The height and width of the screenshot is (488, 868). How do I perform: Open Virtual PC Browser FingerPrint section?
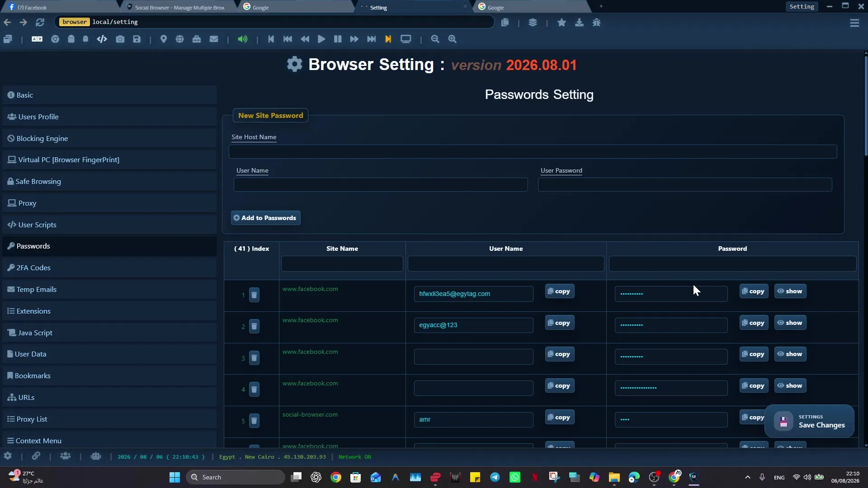[x=109, y=160]
